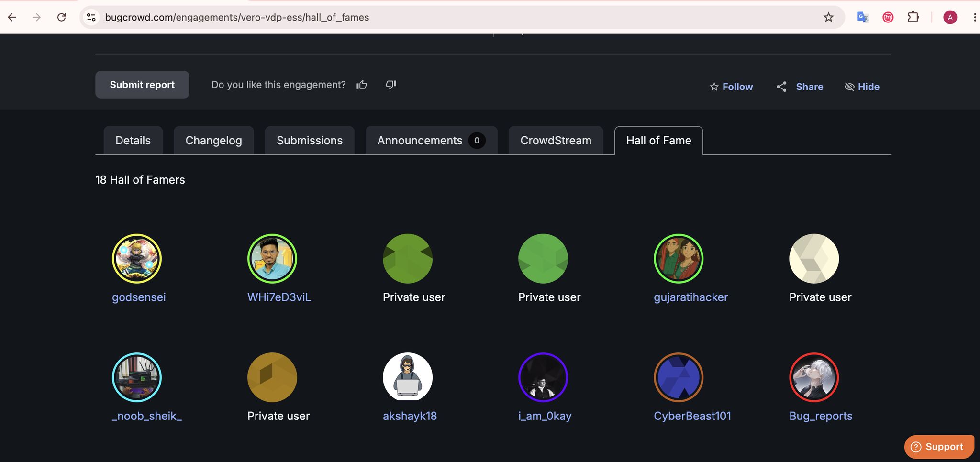Viewport: 980px width, 462px height.
Task: Open akshayk18's hacker avatar
Action: (408, 377)
